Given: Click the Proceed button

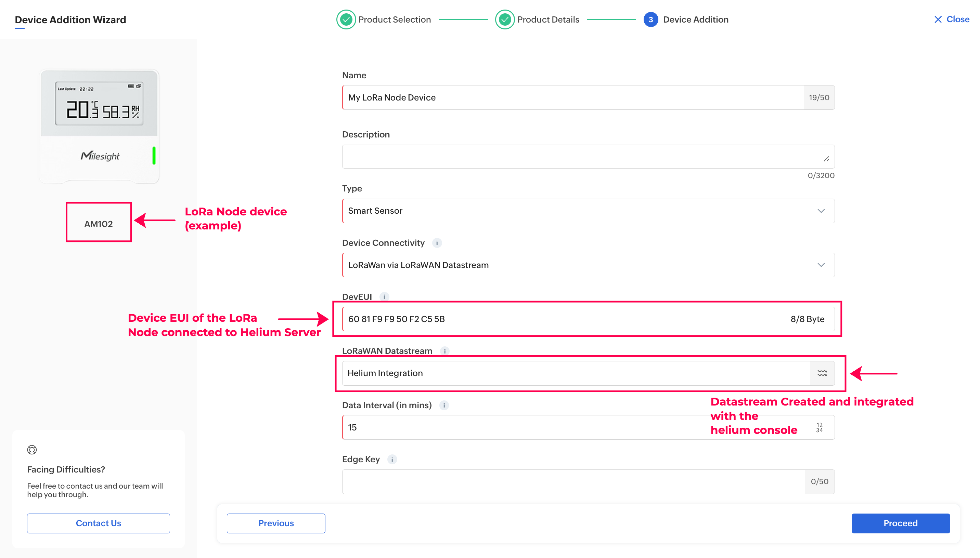Looking at the screenshot, I should [x=900, y=523].
